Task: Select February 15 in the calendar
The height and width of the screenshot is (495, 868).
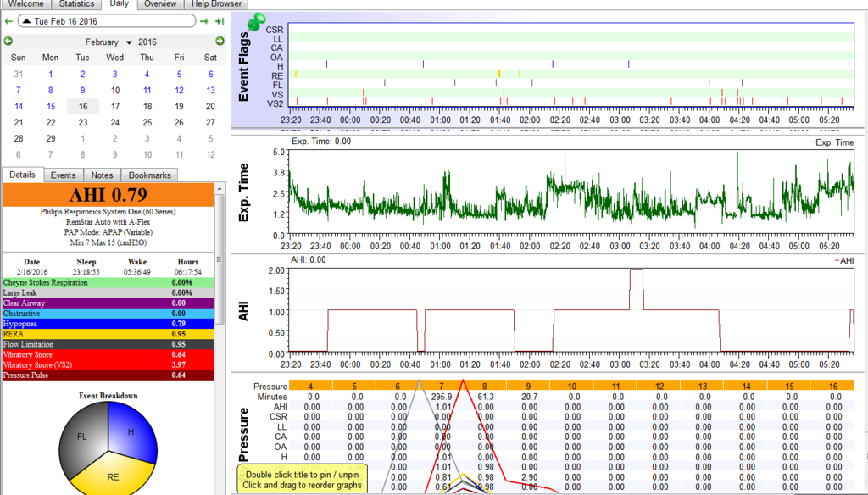Action: pyautogui.click(x=51, y=107)
